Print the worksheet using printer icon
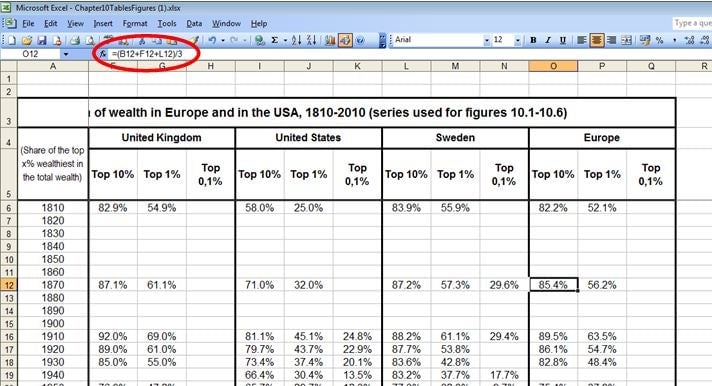 75,40
